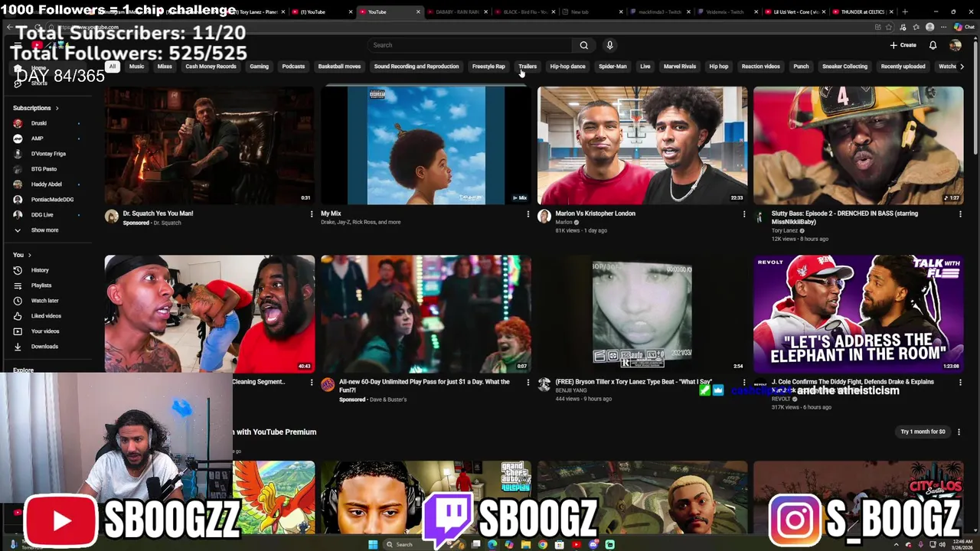This screenshot has width=980, height=551.
Task: Open options for Slutty Bass Episode 2
Action: [x=960, y=214]
